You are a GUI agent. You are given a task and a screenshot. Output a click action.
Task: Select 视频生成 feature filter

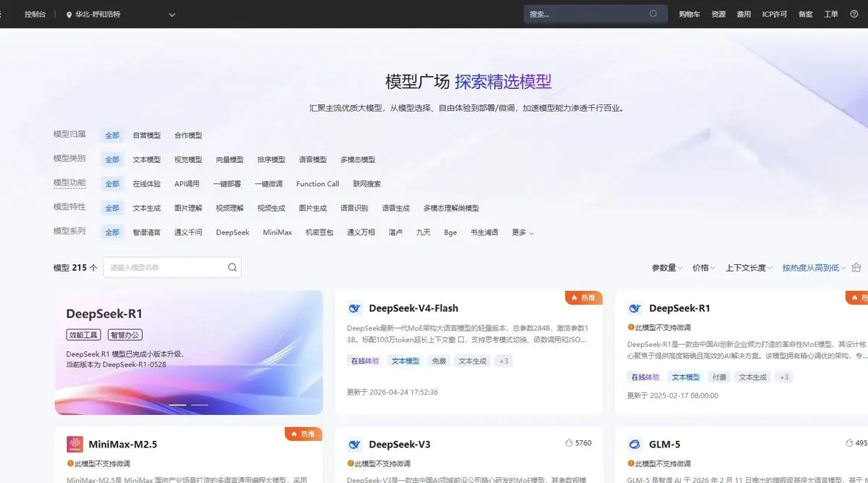(271, 209)
